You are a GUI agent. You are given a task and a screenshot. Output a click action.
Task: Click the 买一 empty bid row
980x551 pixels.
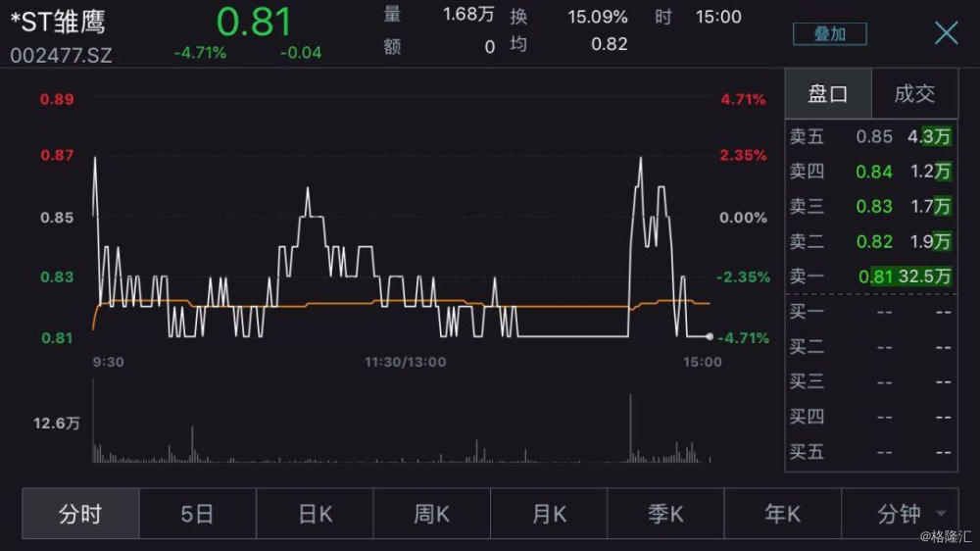(870, 312)
